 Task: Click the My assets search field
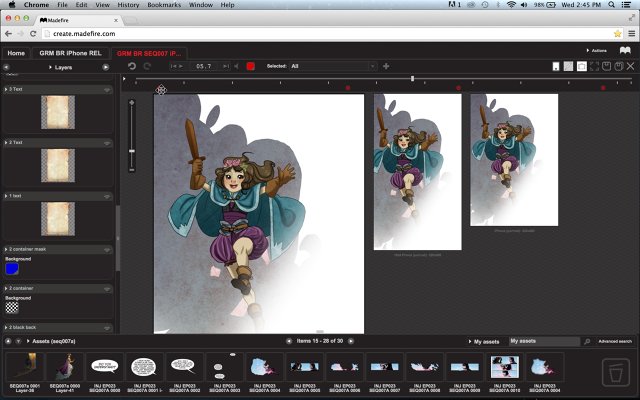point(544,341)
